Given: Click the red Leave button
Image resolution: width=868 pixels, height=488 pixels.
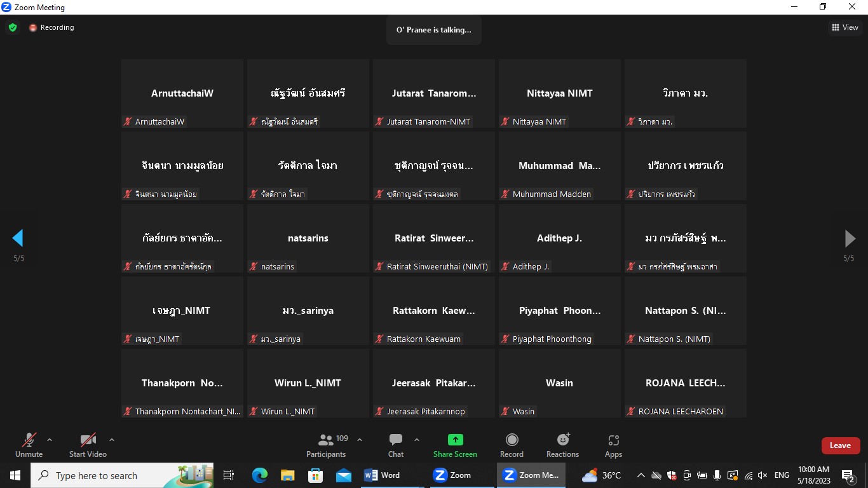Looking at the screenshot, I should 840,445.
